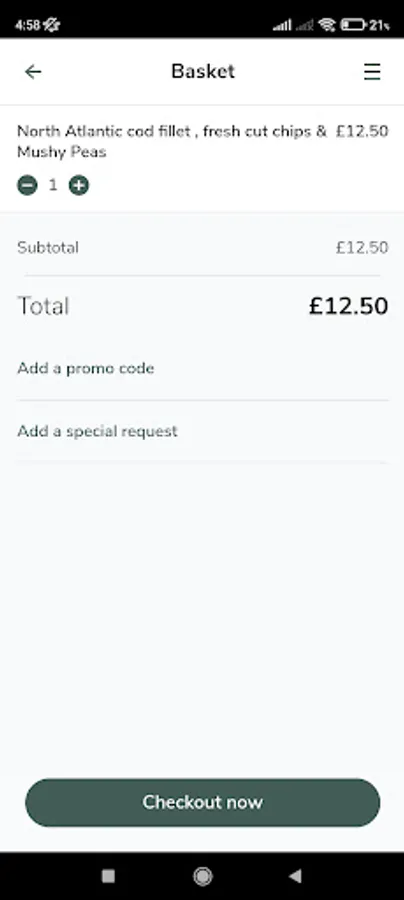Tap the Android home circle button
This screenshot has width=404, height=900.
[203, 876]
